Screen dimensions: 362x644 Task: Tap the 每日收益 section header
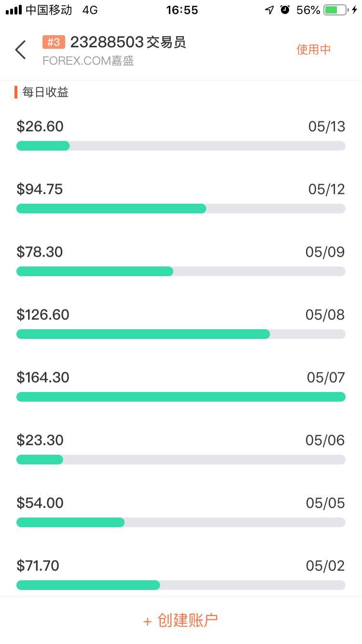pyautogui.click(x=45, y=92)
